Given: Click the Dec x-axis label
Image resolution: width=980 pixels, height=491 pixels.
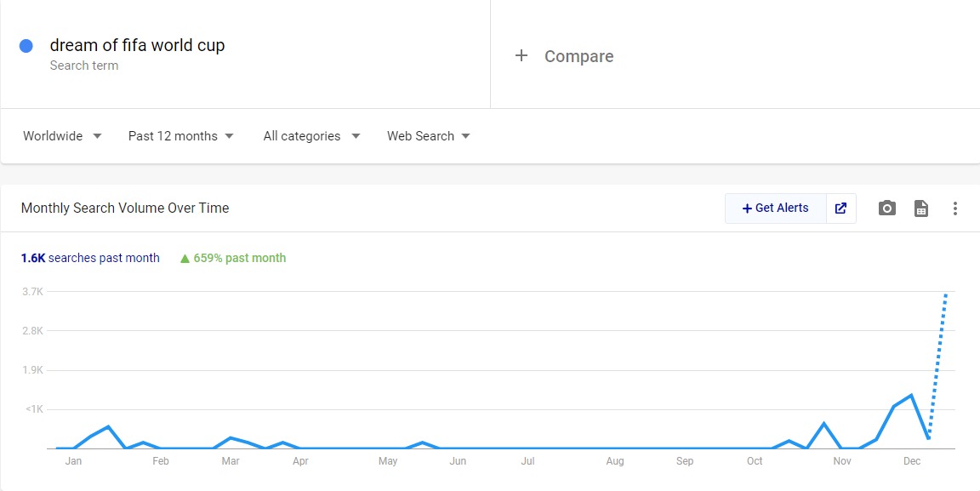Looking at the screenshot, I should [912, 461].
